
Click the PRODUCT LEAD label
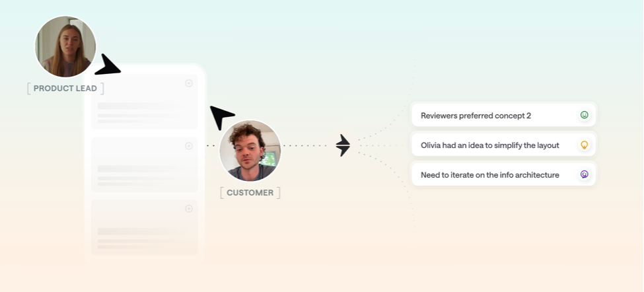pos(65,89)
